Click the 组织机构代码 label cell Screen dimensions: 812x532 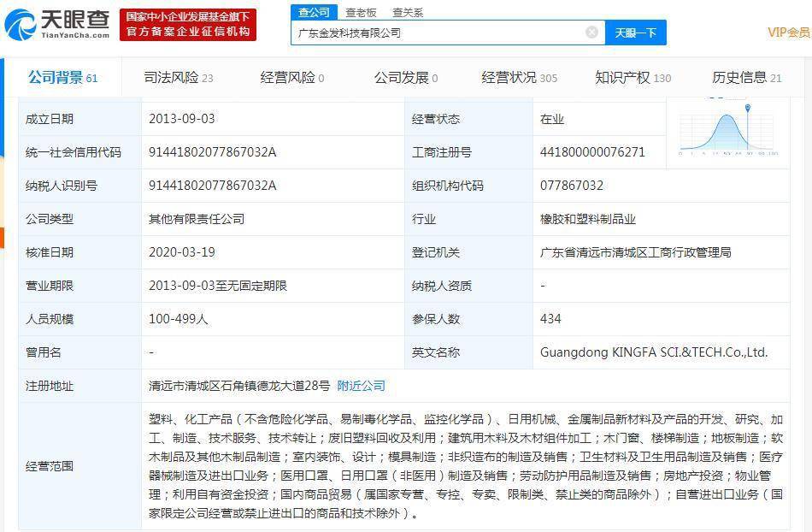(468, 186)
